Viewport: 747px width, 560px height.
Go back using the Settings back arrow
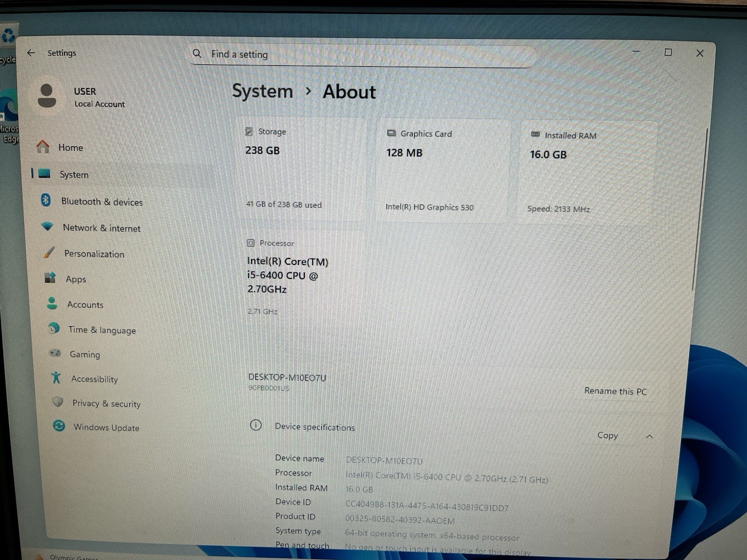coord(31,53)
